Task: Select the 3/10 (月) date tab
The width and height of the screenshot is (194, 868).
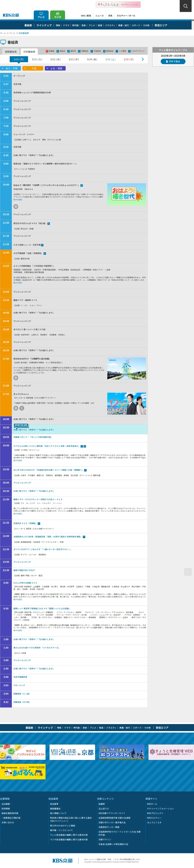Action: (x=19, y=59)
